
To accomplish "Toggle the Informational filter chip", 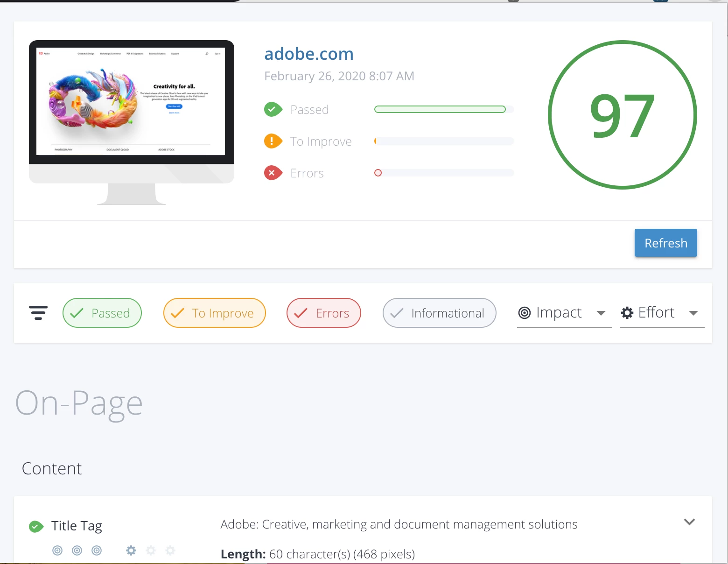I will pos(440,313).
